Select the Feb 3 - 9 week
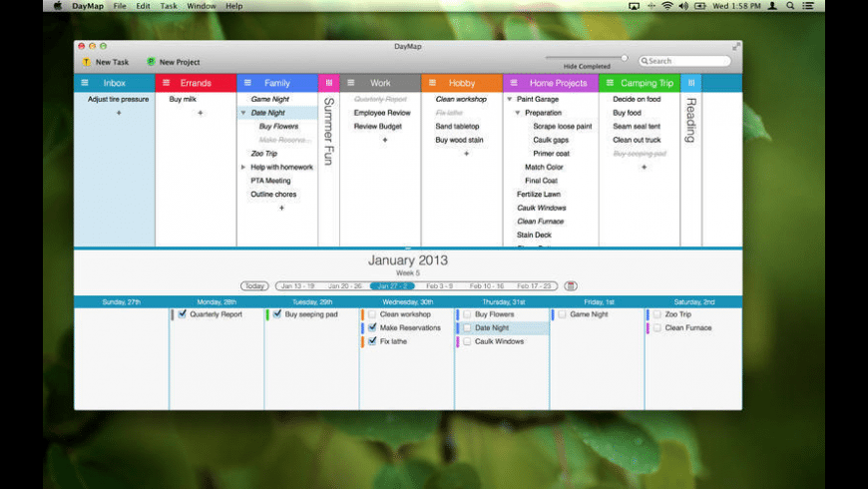This screenshot has width=868, height=489. (x=440, y=285)
